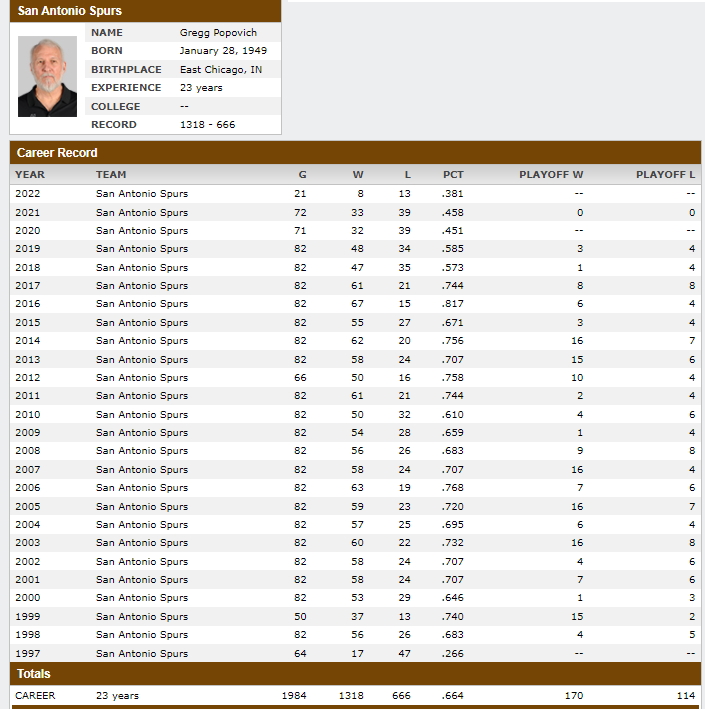Screen dimensions: 705x709
Task: Click the birthplace East Chicago, IN
Action: (221, 70)
